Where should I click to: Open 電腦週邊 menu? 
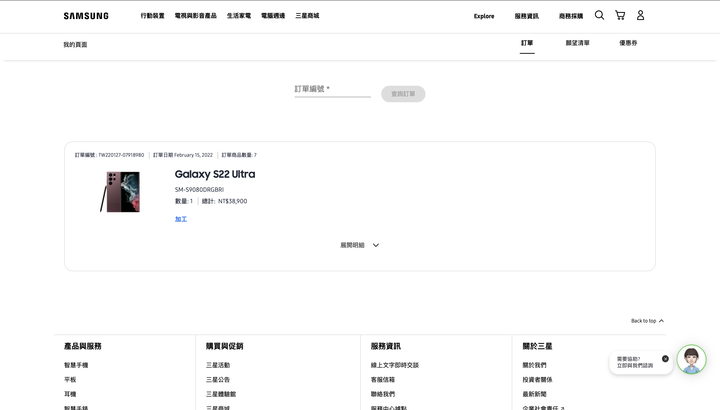(273, 16)
